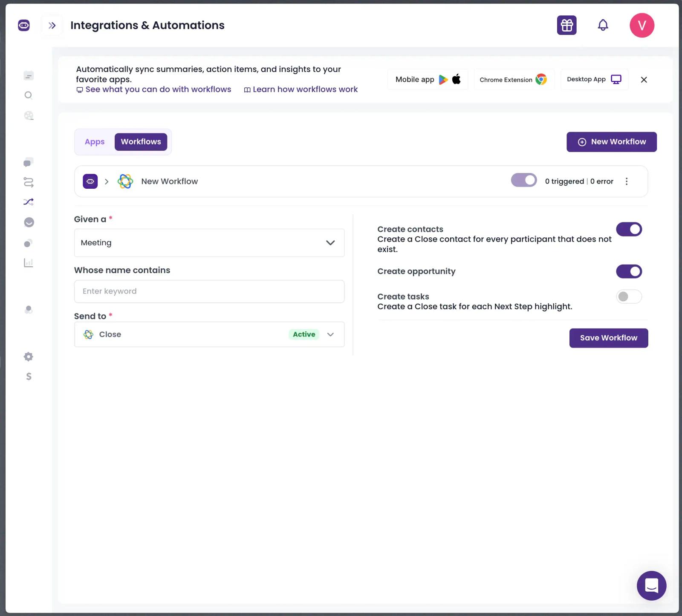The image size is (682, 616).
Task: Open settings gear icon in sidebar
Action: click(29, 357)
